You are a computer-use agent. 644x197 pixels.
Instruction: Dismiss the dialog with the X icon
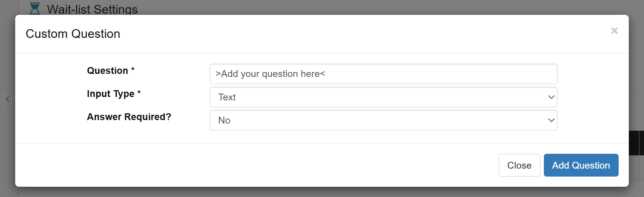(614, 31)
